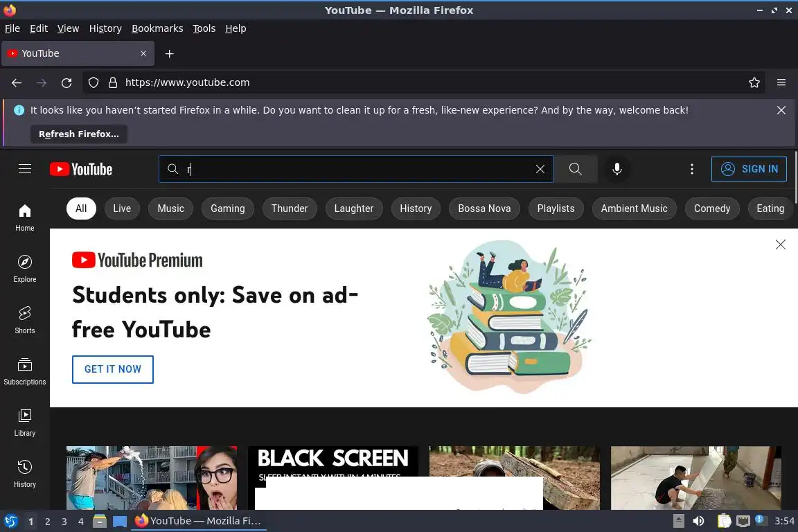This screenshot has height=532, width=798.
Task: Open the YouTube guide hamburger menu
Action: click(x=25, y=169)
